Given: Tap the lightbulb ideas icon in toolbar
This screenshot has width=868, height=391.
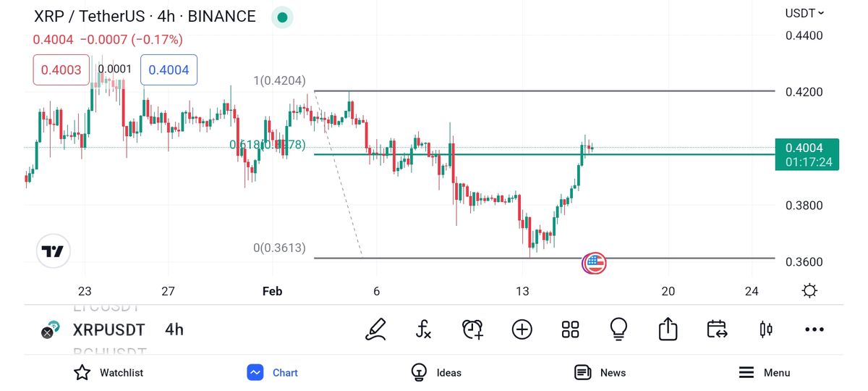Looking at the screenshot, I should (618, 329).
